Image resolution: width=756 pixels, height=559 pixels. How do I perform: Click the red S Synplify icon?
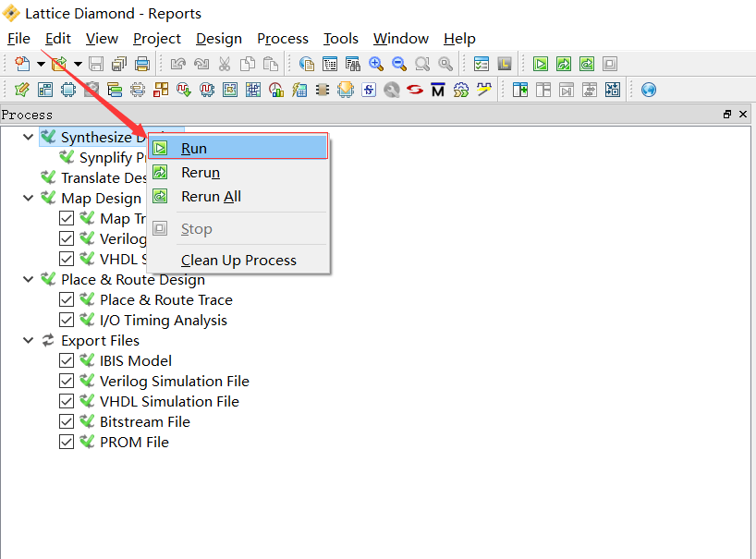pos(415,90)
